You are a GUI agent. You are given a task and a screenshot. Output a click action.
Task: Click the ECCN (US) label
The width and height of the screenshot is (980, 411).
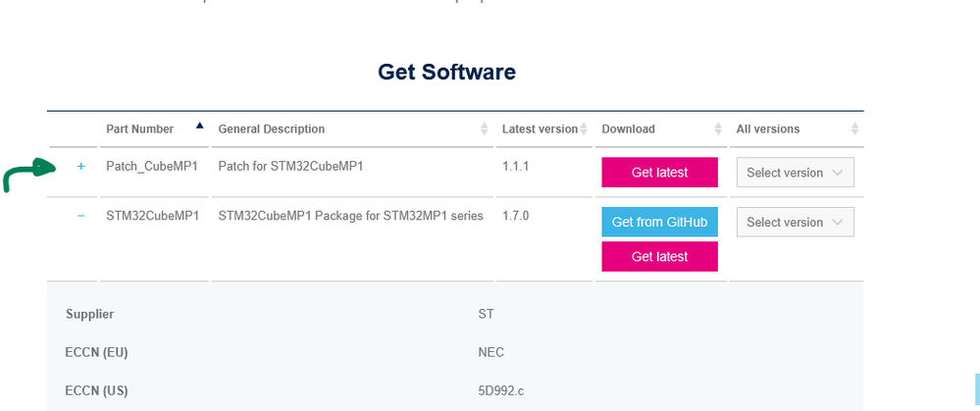[96, 391]
